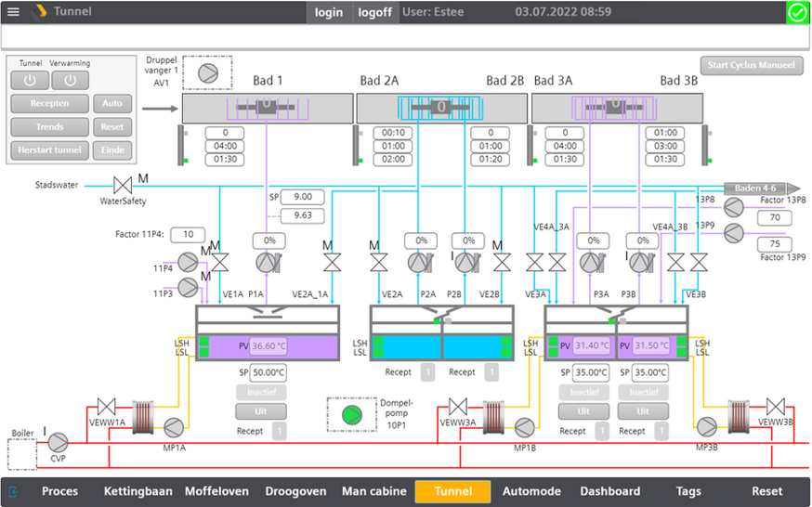Open the Dashboard tab

pyautogui.click(x=610, y=491)
